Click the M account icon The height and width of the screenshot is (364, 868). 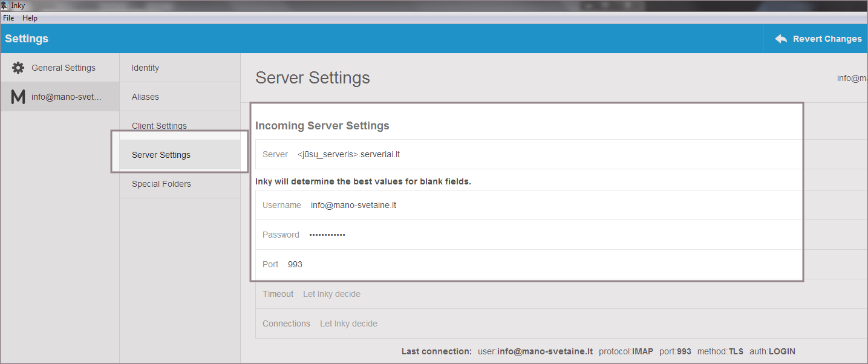tap(18, 97)
